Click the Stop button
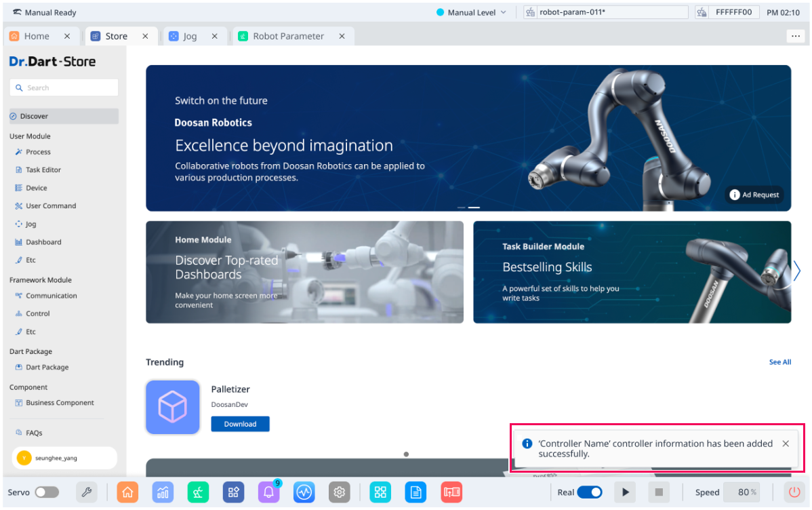The image size is (812, 510). pos(659,492)
